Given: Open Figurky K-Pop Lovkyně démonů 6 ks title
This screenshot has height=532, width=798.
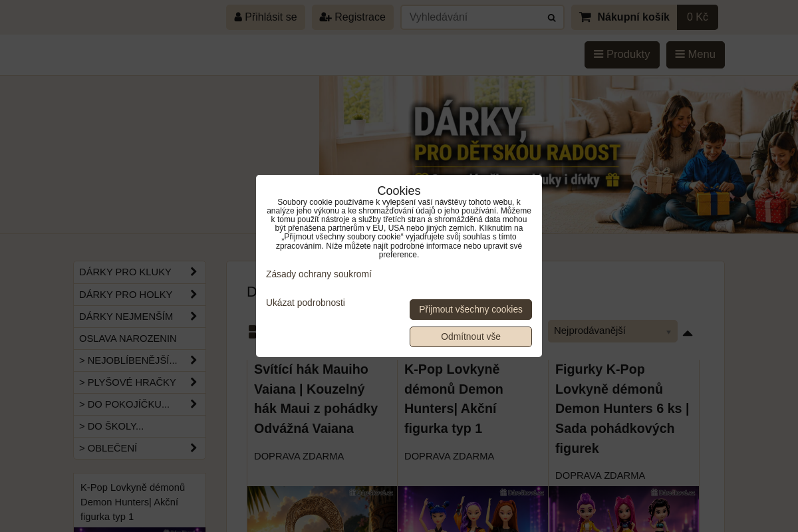Looking at the screenshot, I should click(622, 408).
